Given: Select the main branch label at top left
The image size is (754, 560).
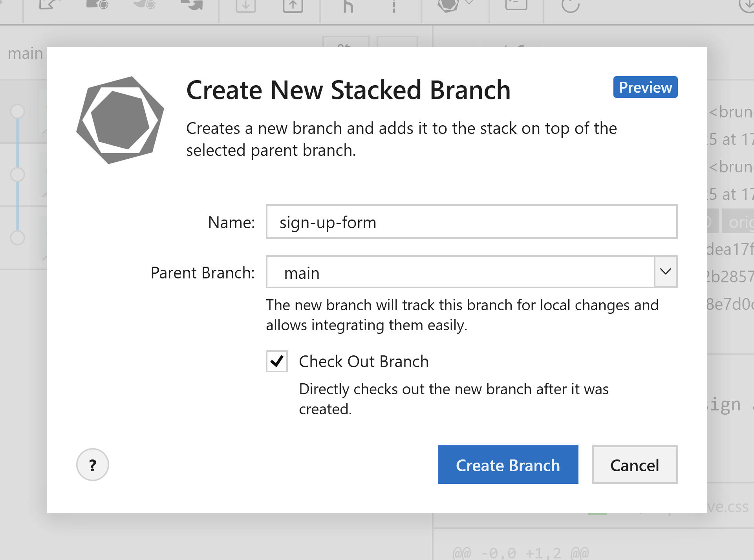Looking at the screenshot, I should (25, 54).
